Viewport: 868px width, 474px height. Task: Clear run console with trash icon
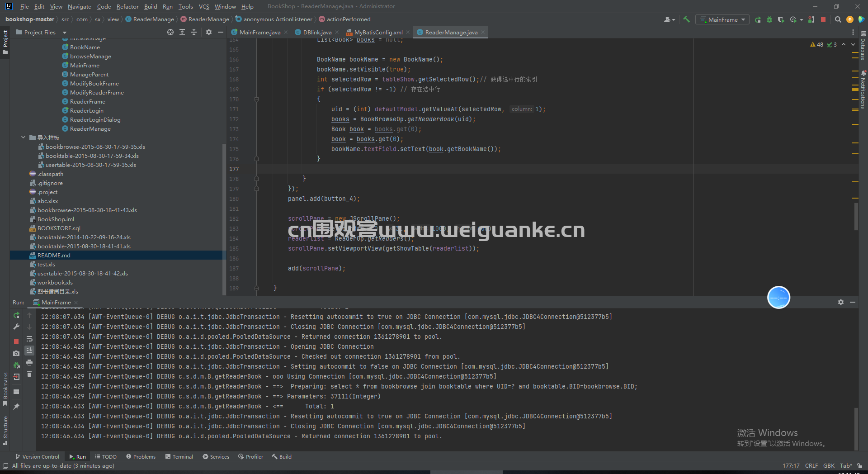[29, 374]
